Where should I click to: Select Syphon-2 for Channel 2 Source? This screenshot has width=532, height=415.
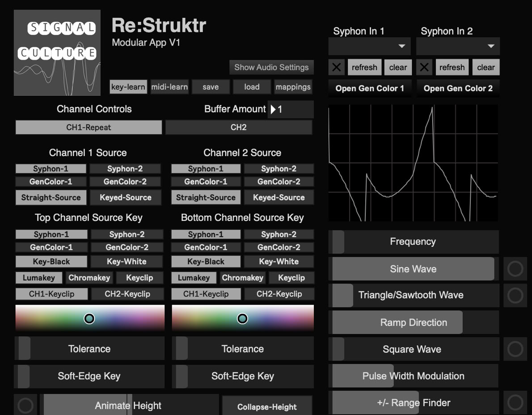279,169
